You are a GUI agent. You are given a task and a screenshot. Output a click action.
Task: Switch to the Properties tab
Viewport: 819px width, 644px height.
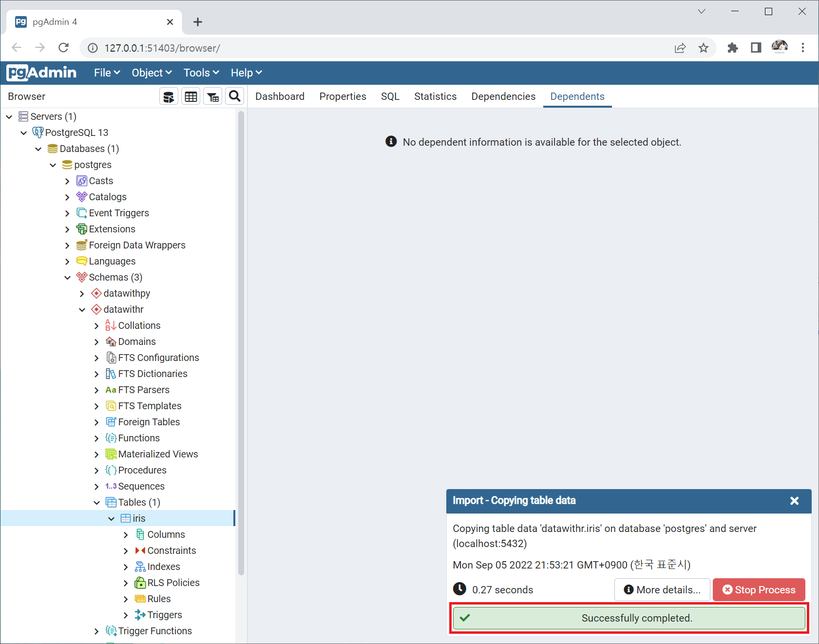coord(343,96)
